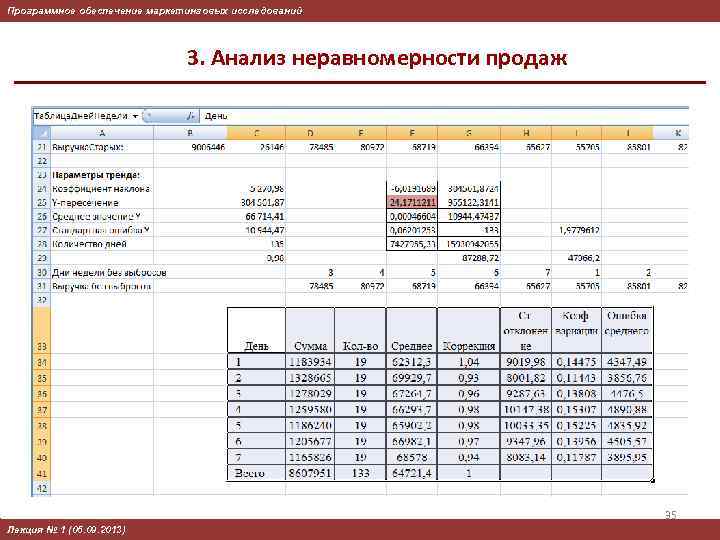Click the cell 'Параметры тренда:'
The image size is (720, 540).
click(102, 175)
